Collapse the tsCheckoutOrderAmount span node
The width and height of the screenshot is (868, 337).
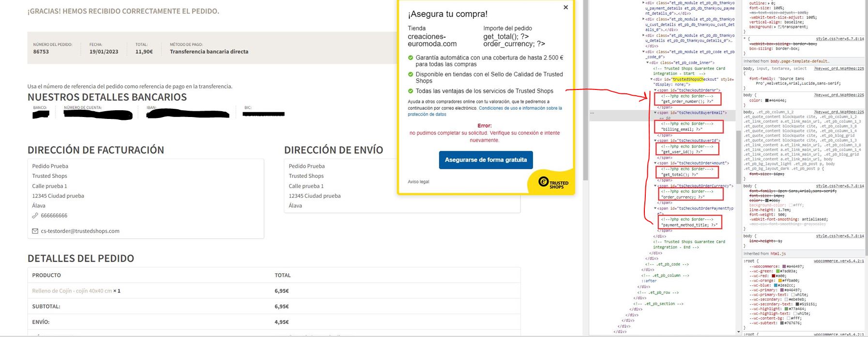(655, 163)
